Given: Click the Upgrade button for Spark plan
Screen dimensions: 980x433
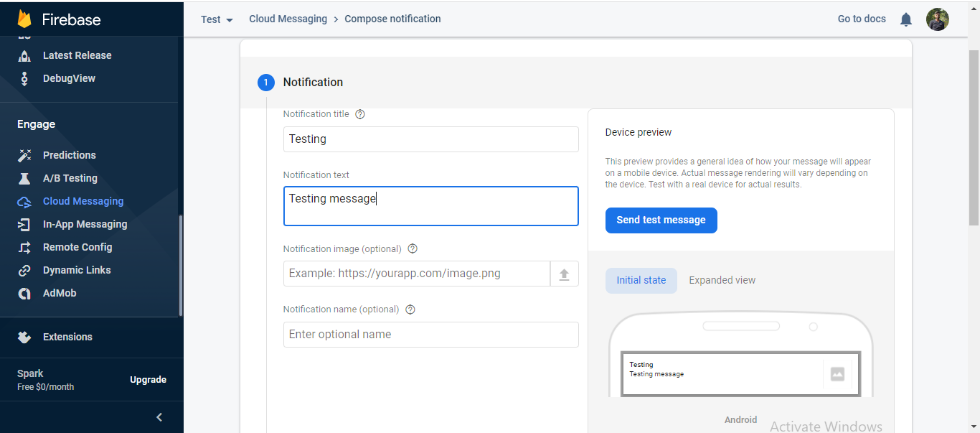Looking at the screenshot, I should 148,379.
